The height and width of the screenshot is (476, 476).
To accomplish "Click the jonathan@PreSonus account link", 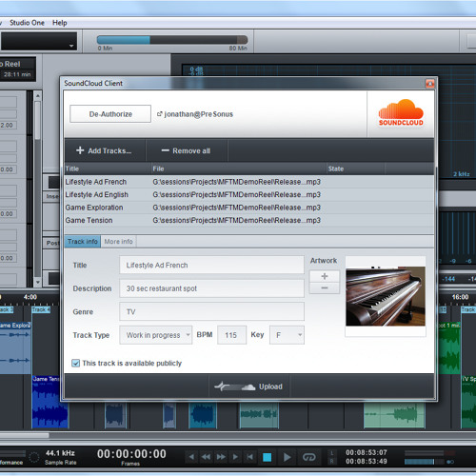I will pyautogui.click(x=199, y=114).
